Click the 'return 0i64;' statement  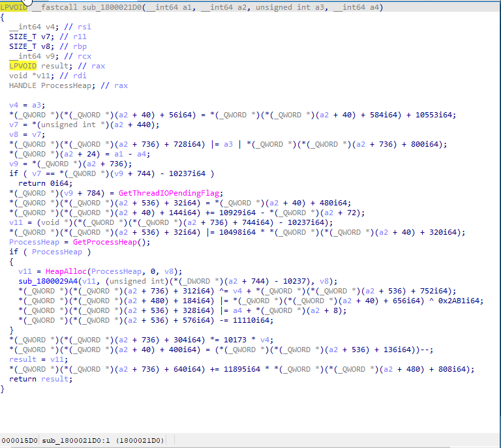click(x=46, y=183)
